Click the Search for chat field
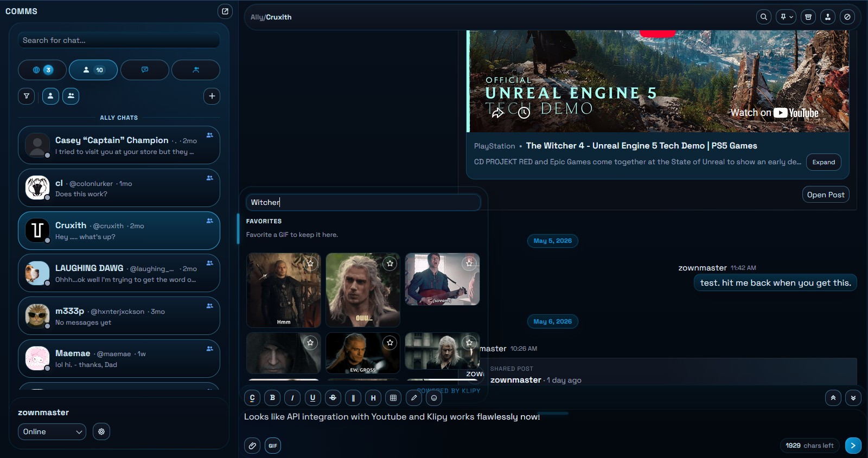This screenshot has height=458, width=868. coord(119,40)
